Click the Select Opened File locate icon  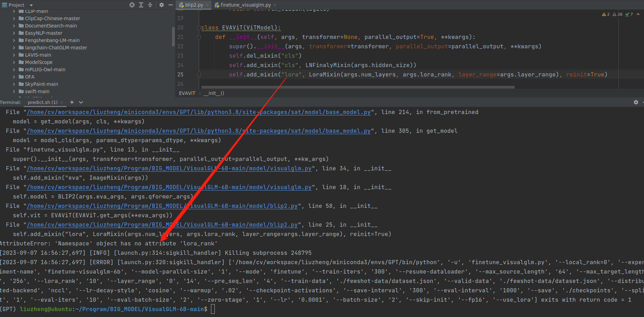[x=132, y=5]
